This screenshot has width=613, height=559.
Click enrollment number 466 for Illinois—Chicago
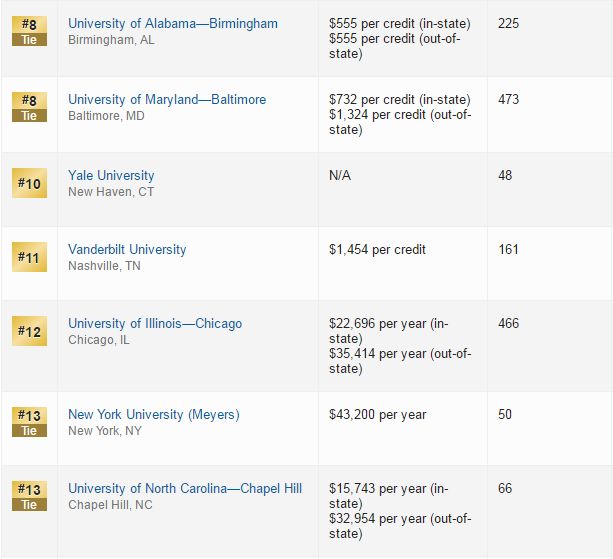point(508,323)
